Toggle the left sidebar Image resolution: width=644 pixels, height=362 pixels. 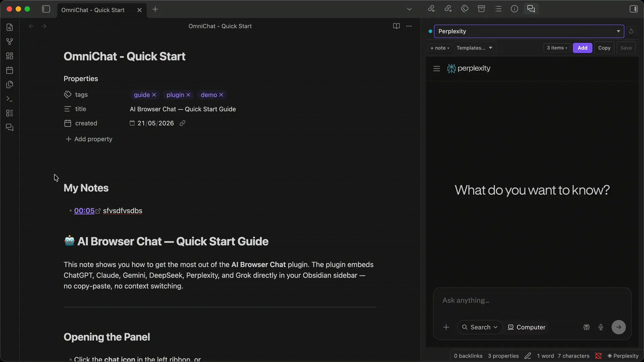[46, 9]
